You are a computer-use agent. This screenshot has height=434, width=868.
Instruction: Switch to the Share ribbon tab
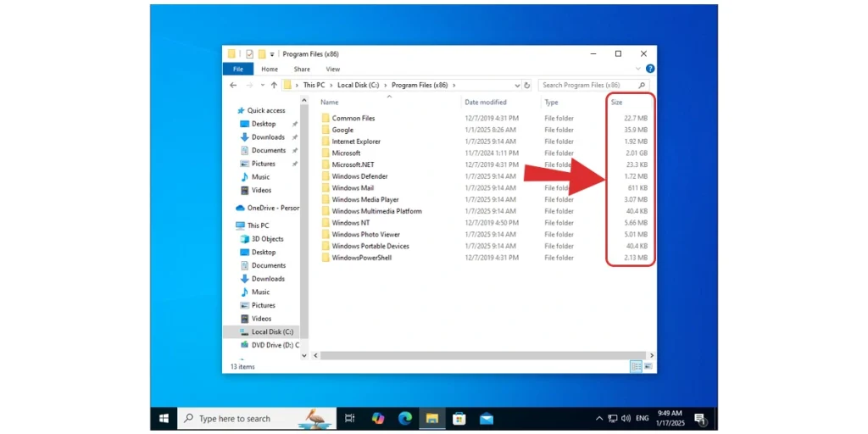point(302,70)
